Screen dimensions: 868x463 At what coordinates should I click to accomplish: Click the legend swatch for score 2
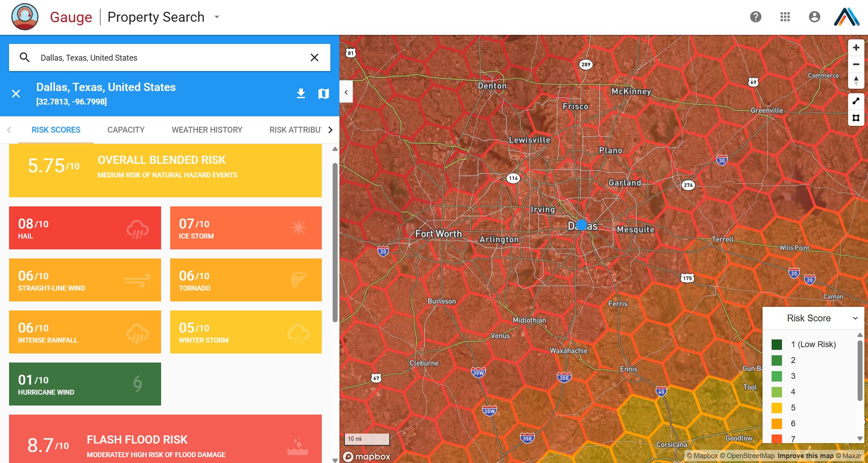coord(777,360)
